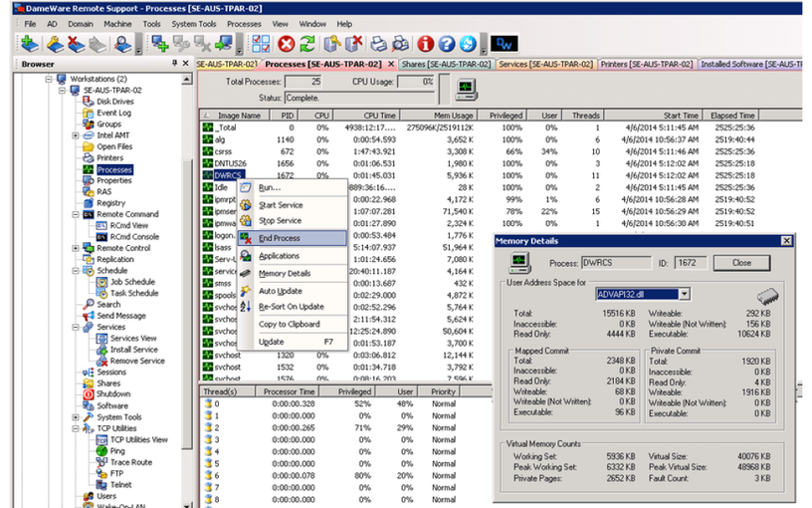Close the Browser panel
Screen dimensions: 812x508
[186, 63]
